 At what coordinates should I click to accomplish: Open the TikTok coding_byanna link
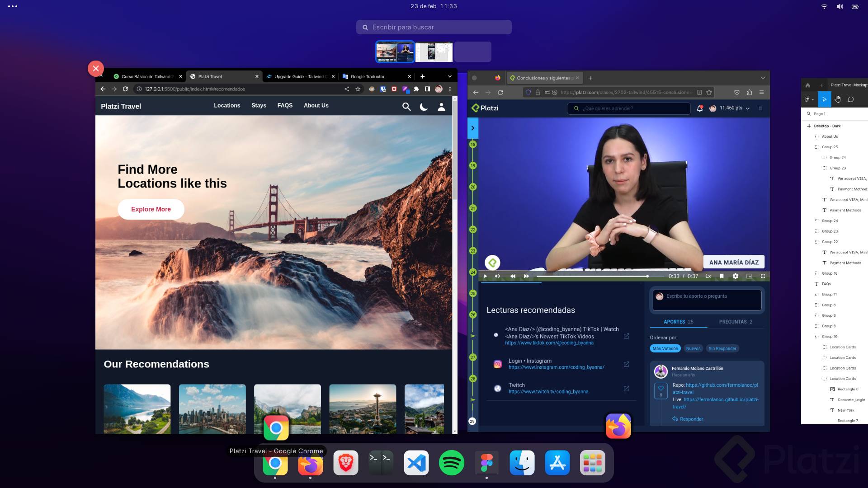[549, 343]
